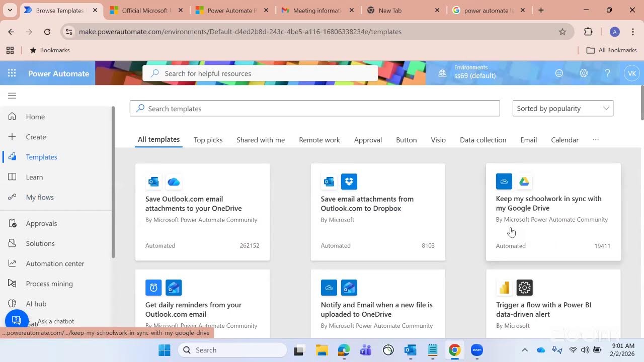This screenshot has height=362, width=644.
Task: Switch to the Top picks tab
Action: [x=208, y=140]
